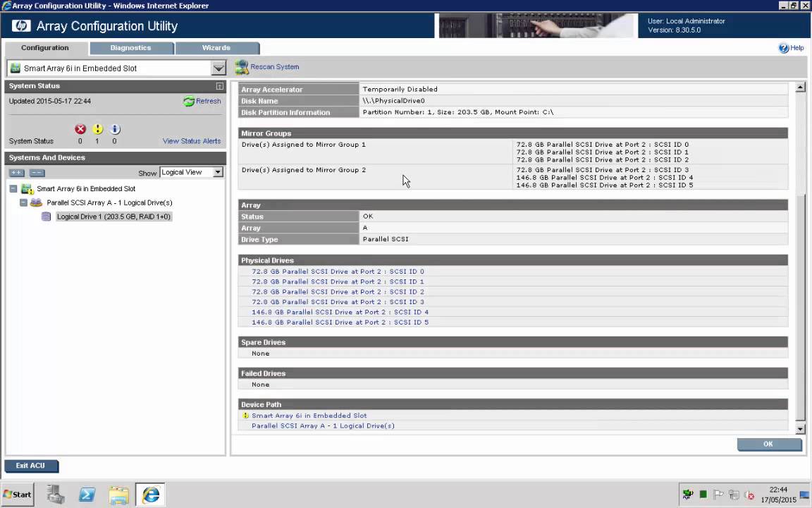Click the red critical status icon
The image size is (812, 508).
80,129
